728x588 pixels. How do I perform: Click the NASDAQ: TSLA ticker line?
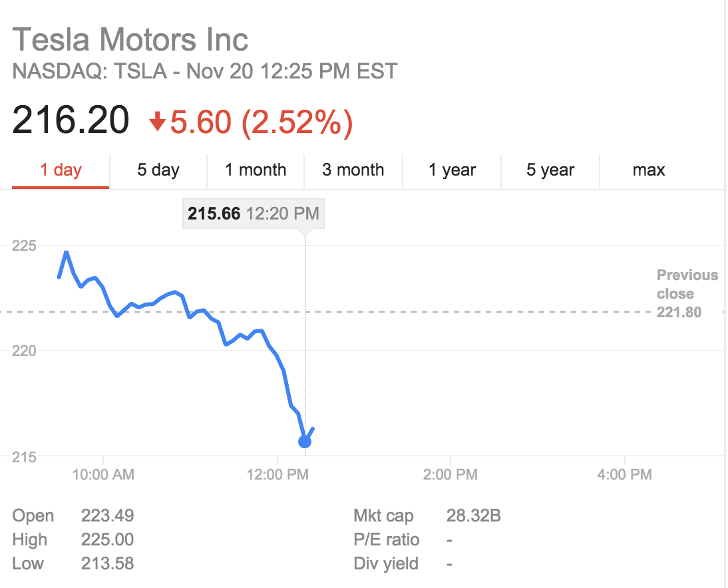click(x=205, y=71)
